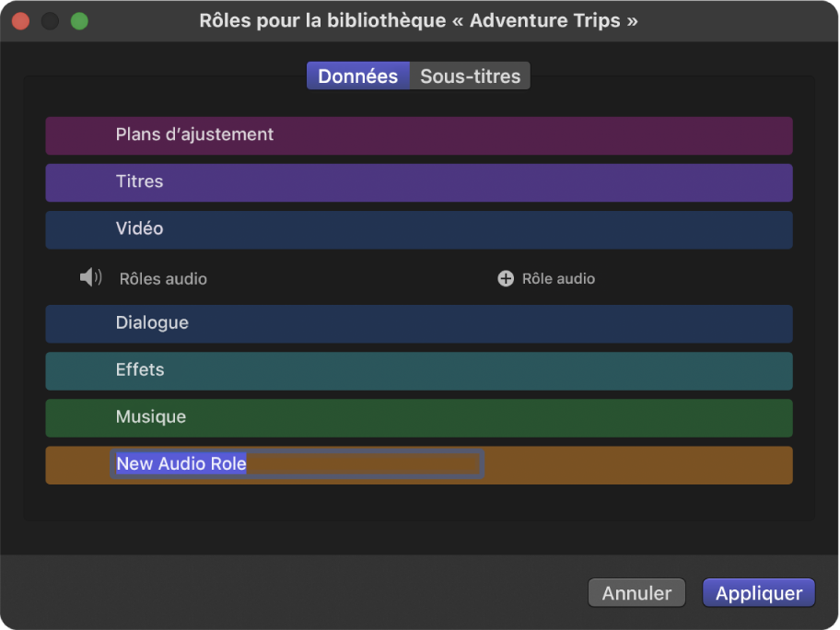Select the purple Titres role row

click(419, 182)
